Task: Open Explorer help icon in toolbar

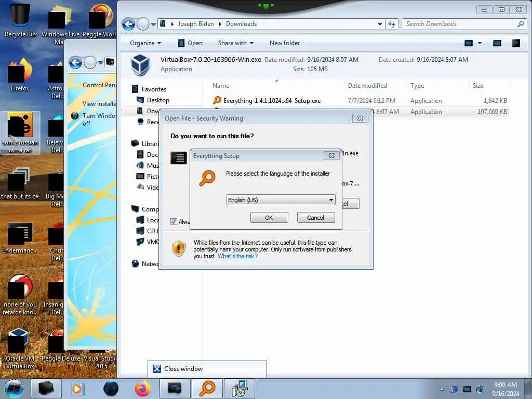Action: [x=516, y=43]
